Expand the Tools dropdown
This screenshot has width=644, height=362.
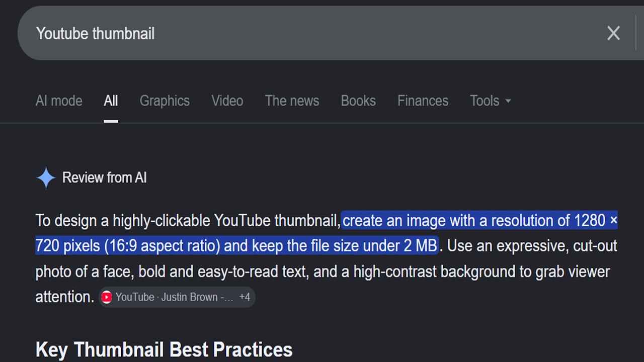(x=491, y=101)
